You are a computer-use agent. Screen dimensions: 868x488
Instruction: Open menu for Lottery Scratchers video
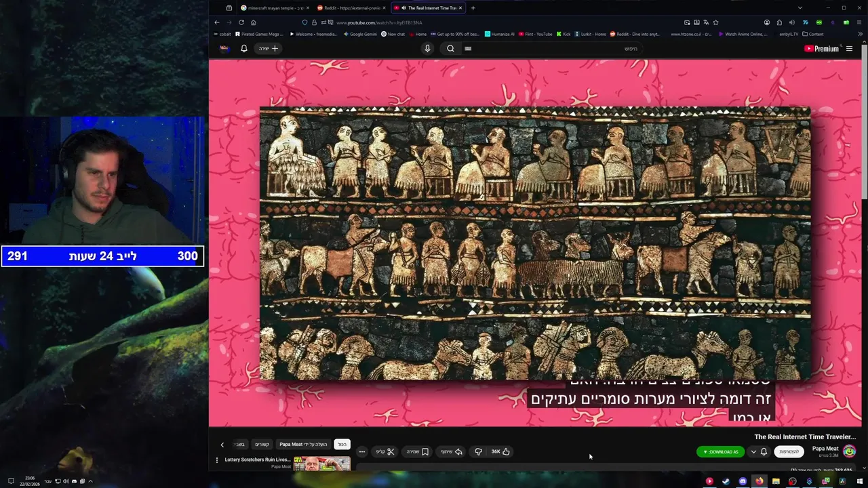pyautogui.click(x=217, y=460)
